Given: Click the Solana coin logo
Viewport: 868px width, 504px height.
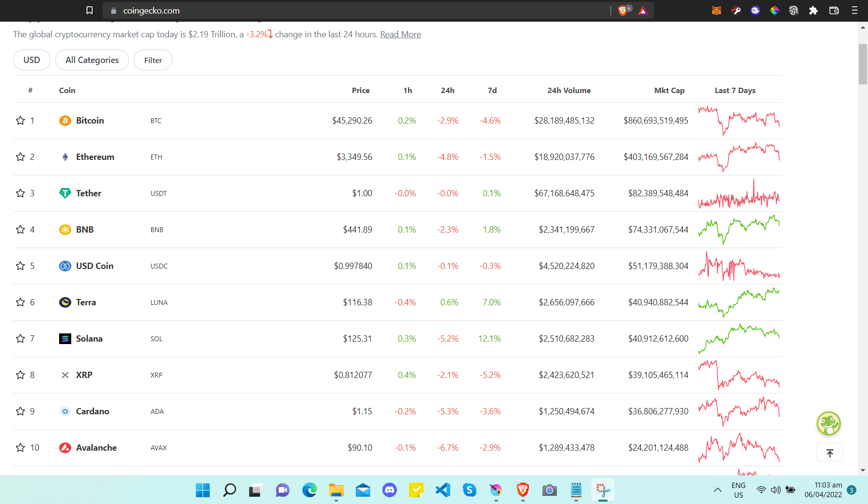Looking at the screenshot, I should [65, 339].
